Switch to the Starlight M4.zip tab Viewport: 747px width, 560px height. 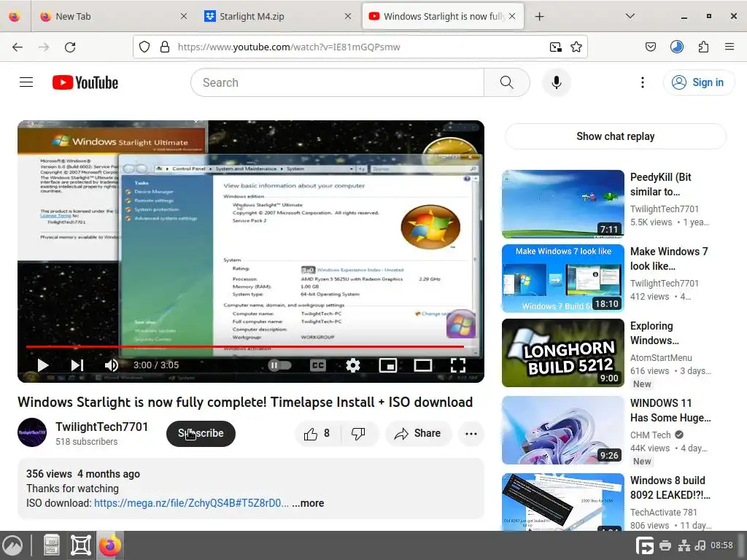pyautogui.click(x=276, y=16)
